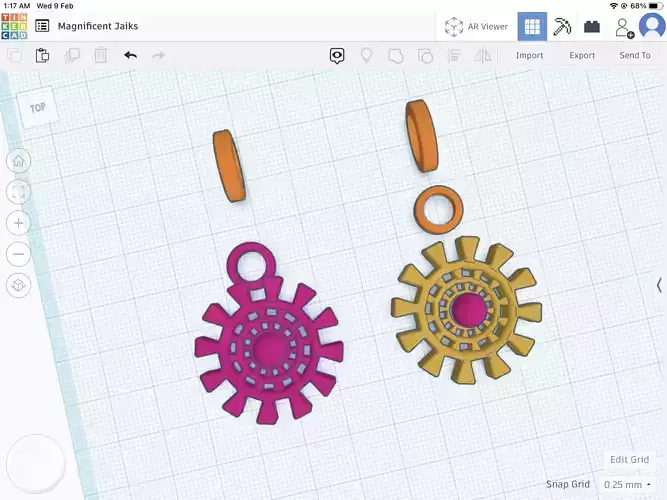Invite a collaborator with add person icon
This screenshot has width=667, height=500.
pos(624,28)
